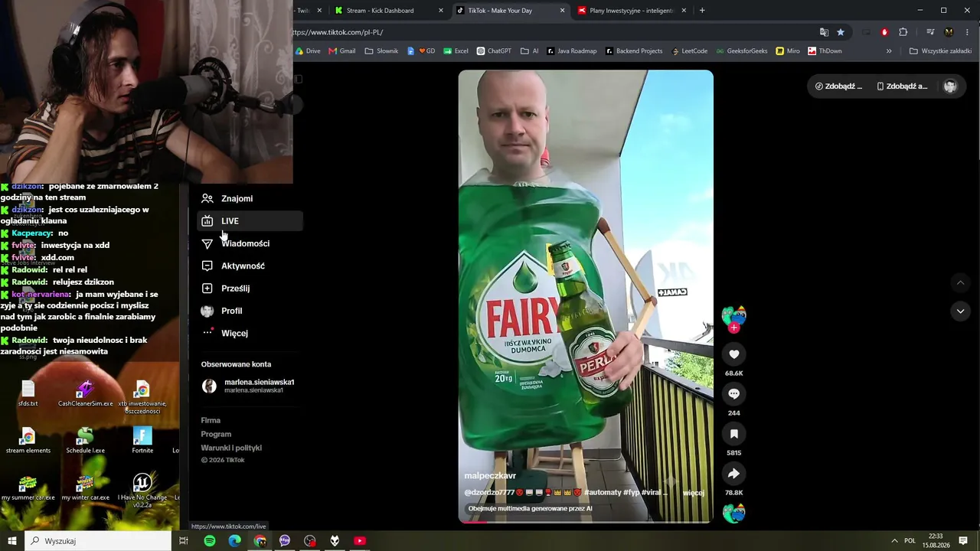Select the stream elements desktop shortcut
Image resolution: width=980 pixels, height=551 pixels.
click(x=28, y=441)
